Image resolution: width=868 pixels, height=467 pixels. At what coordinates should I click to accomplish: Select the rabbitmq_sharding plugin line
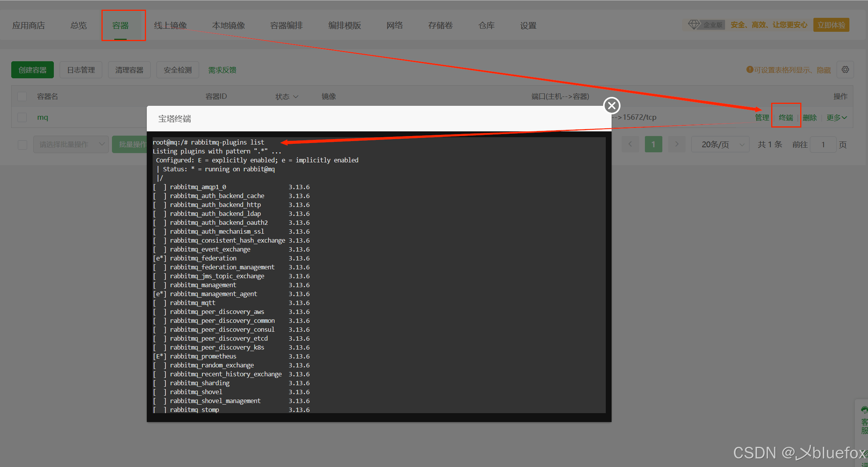coord(231,383)
